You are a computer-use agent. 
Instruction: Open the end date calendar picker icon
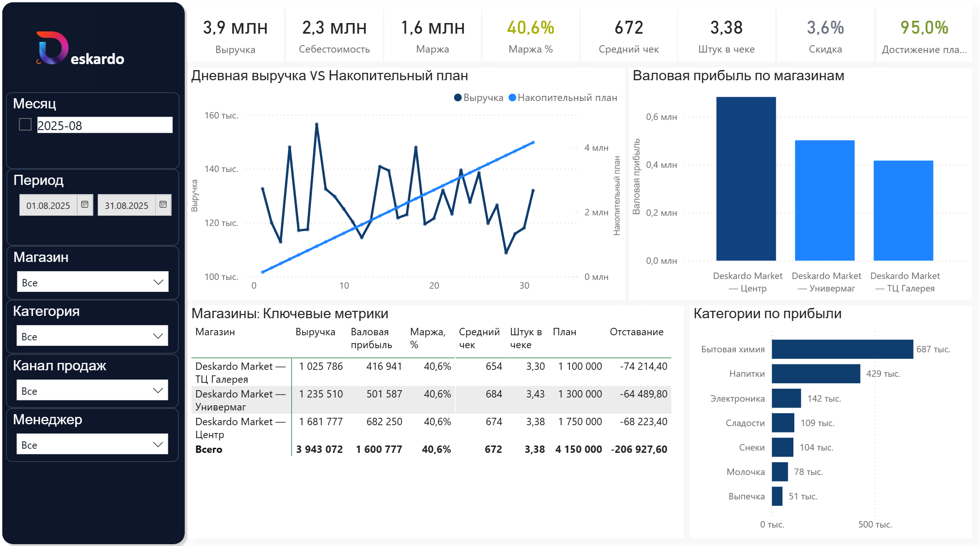[x=163, y=204]
